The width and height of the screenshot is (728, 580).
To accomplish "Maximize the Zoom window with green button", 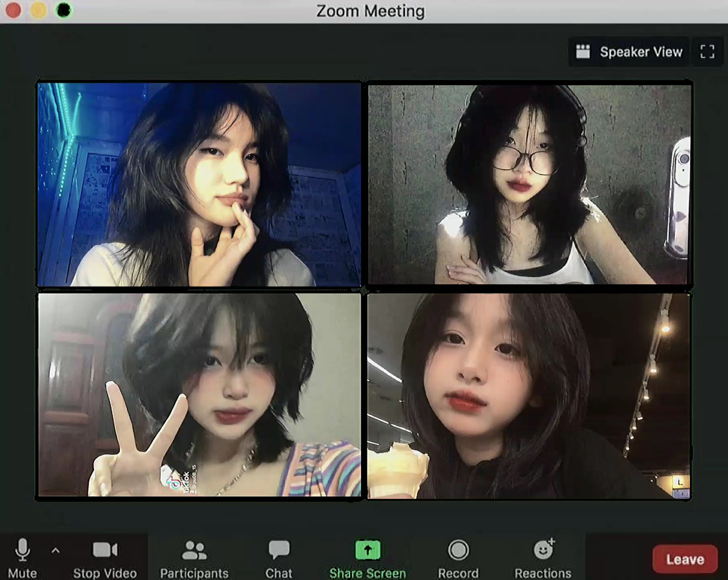I will (64, 10).
